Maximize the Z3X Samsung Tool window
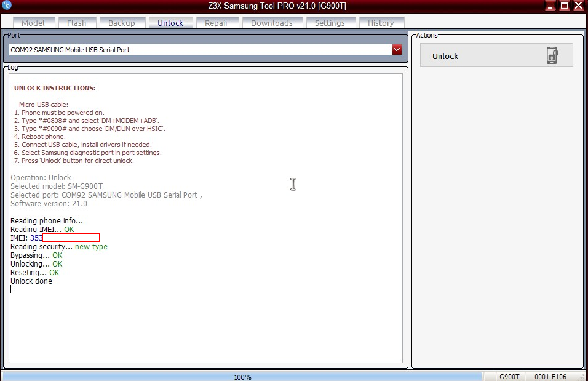The height and width of the screenshot is (381, 588). (x=565, y=6)
